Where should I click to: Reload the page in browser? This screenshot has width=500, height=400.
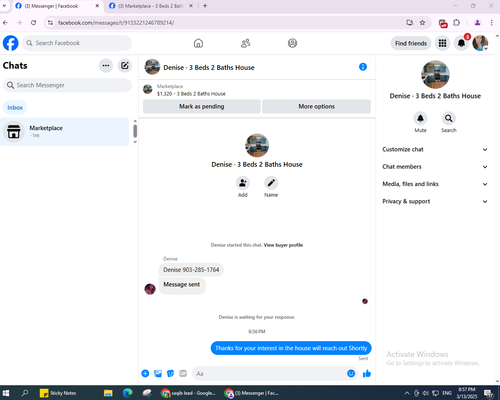tap(33, 23)
